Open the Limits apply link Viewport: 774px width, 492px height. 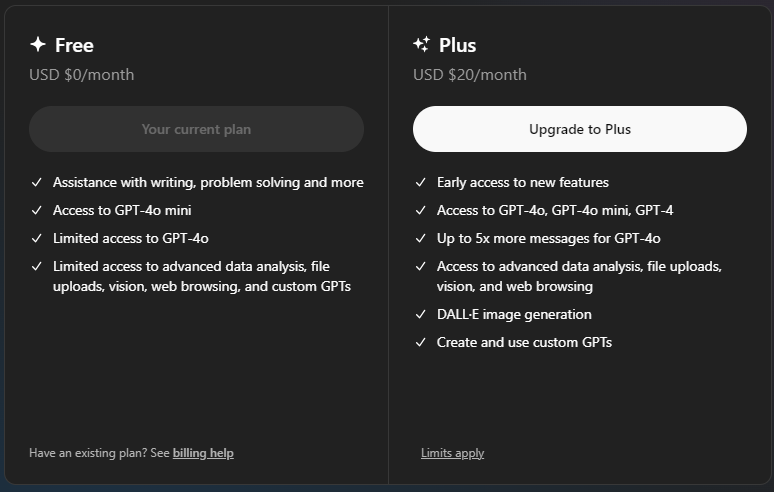pos(452,453)
